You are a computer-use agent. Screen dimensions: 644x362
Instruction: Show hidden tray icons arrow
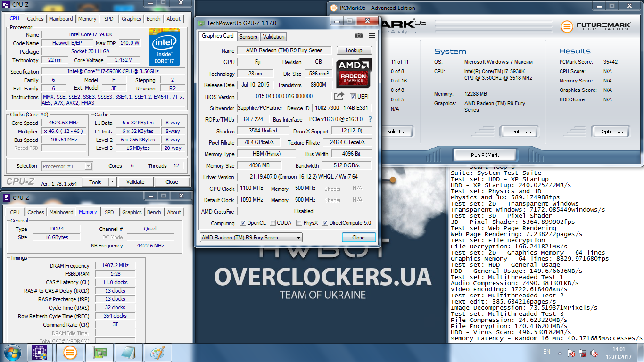pos(559,353)
